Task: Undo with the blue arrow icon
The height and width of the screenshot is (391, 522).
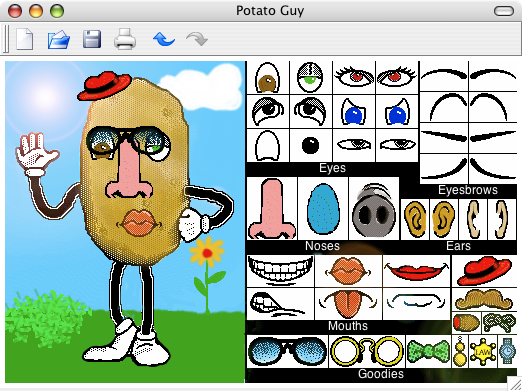Action: pos(164,39)
